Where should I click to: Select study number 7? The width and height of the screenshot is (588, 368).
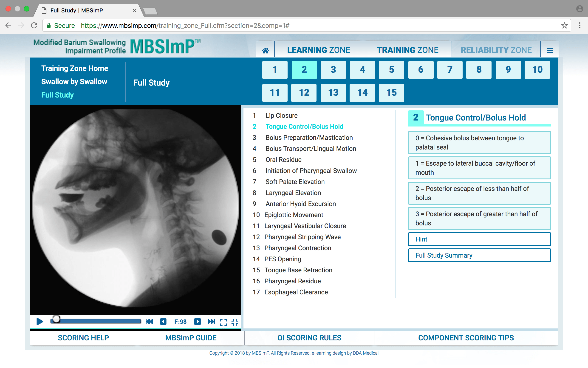point(450,70)
